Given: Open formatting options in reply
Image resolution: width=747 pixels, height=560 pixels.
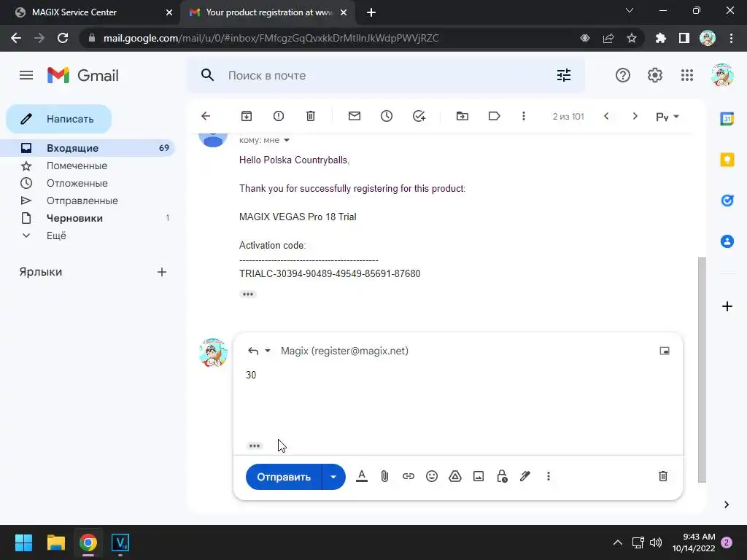Looking at the screenshot, I should pyautogui.click(x=362, y=476).
